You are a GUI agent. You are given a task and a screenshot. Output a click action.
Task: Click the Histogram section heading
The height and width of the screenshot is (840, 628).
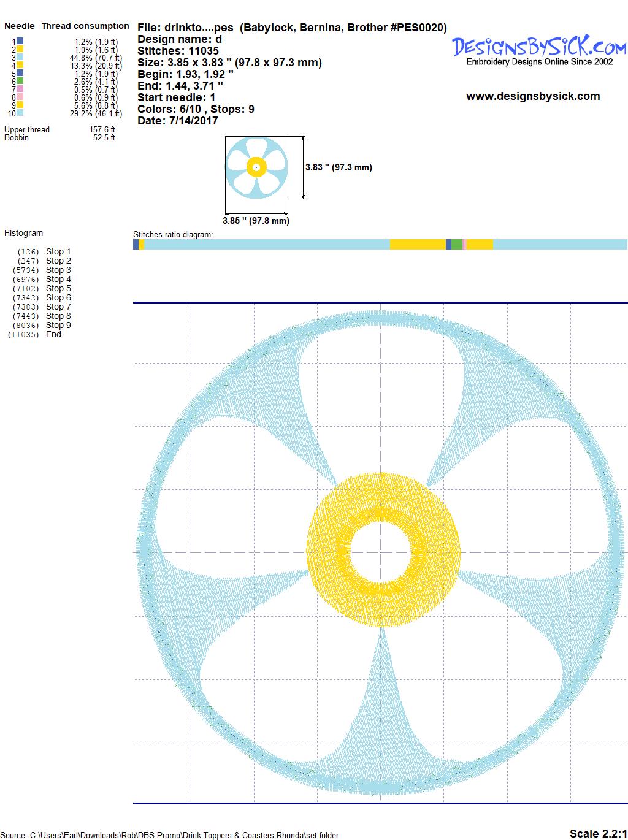[24, 233]
